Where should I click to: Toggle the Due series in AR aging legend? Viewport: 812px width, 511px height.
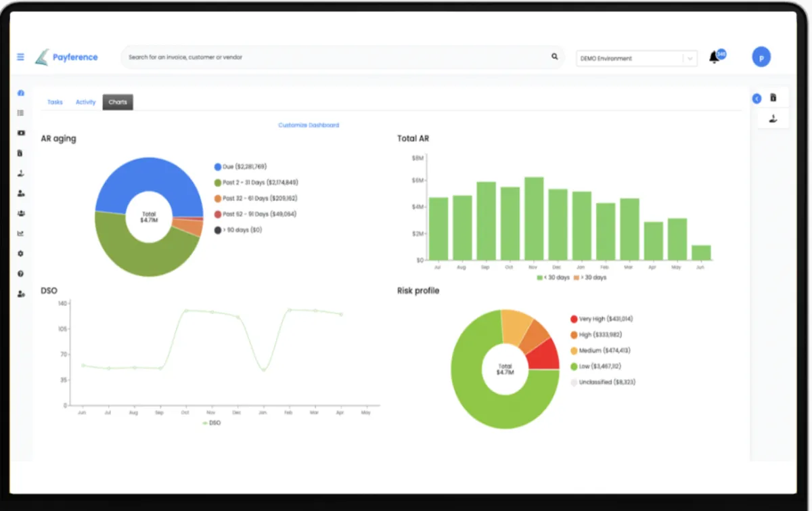click(x=240, y=166)
